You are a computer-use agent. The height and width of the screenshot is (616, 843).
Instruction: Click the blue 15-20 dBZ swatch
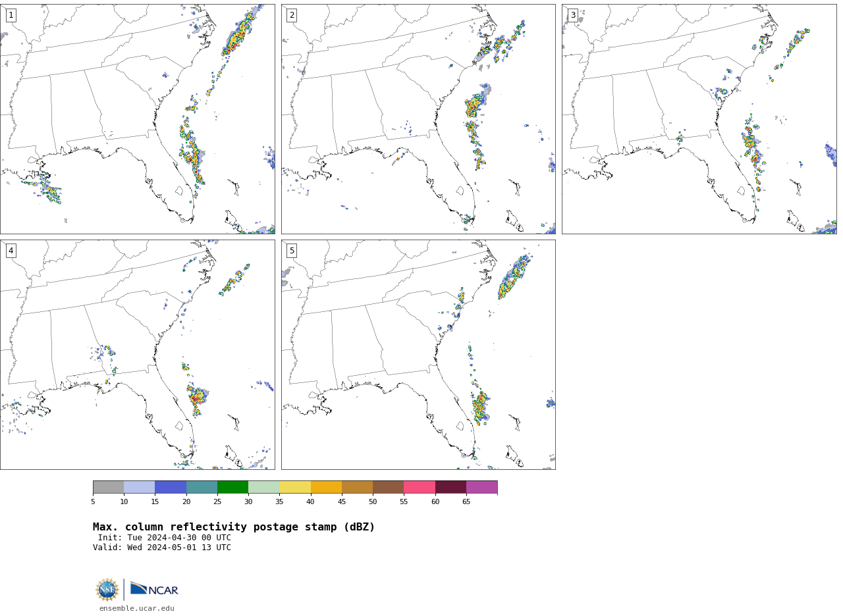click(171, 487)
